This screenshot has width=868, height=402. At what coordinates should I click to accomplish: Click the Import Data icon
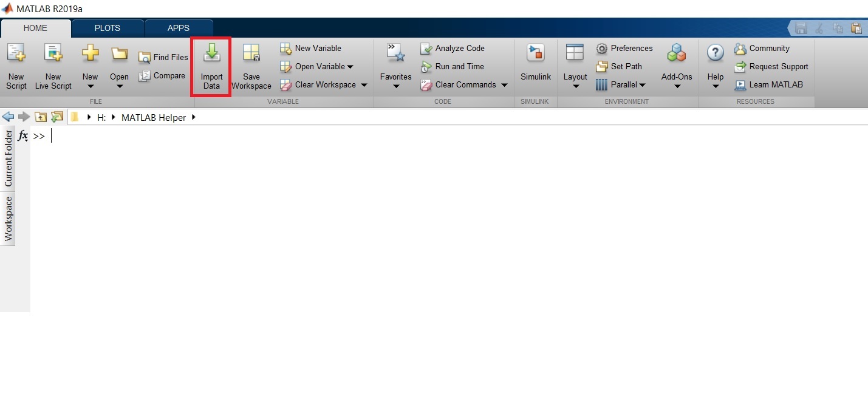(x=211, y=64)
